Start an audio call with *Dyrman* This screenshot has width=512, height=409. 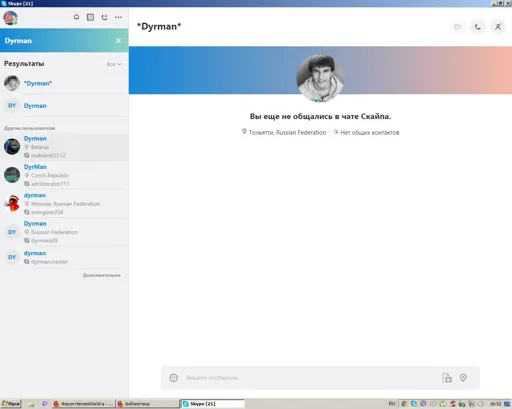(x=478, y=27)
